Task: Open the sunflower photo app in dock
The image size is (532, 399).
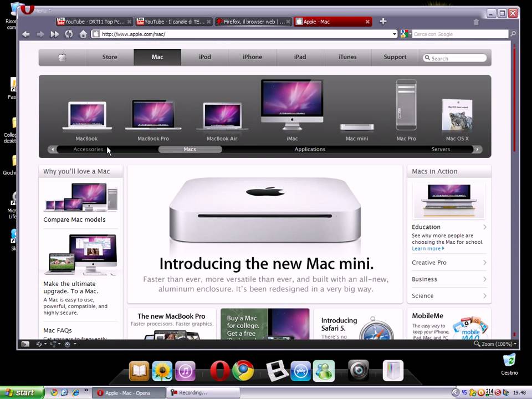Action: [162, 371]
